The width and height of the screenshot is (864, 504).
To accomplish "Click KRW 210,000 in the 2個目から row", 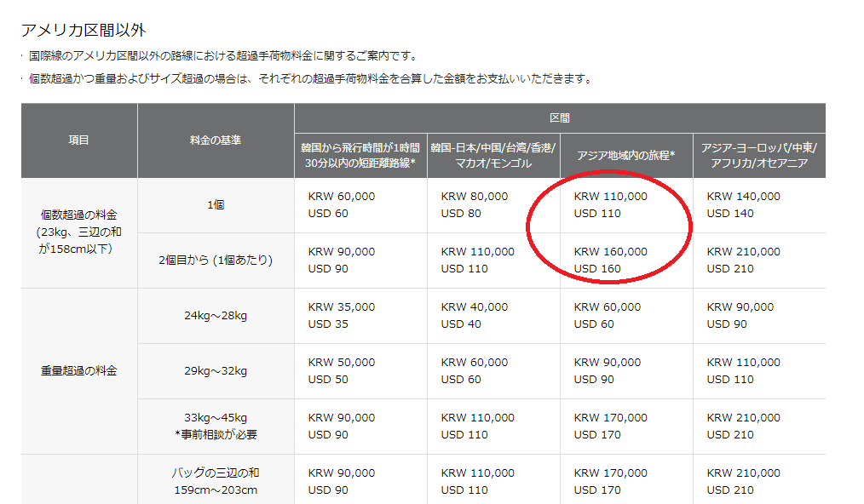I will (x=743, y=252).
